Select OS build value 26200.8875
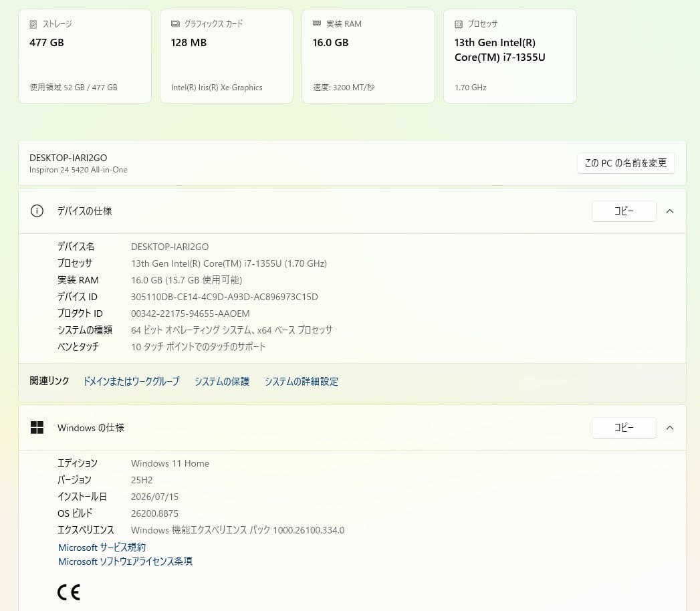700x611 pixels. (154, 513)
